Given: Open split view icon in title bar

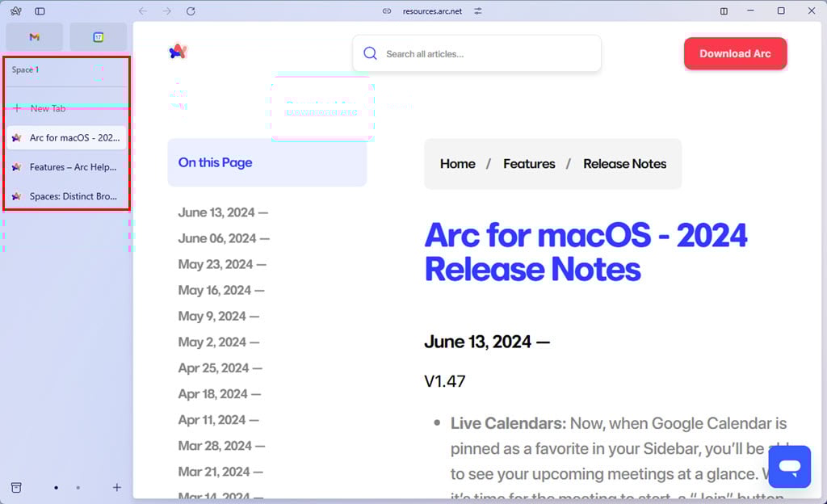Looking at the screenshot, I should (x=724, y=10).
